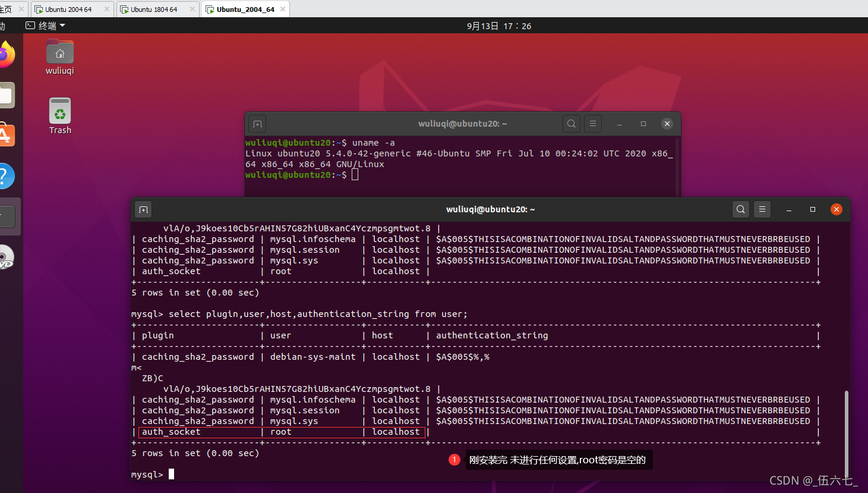Click front terminal title 'wuliuqi@ubuntu20: ~'
Image resolution: width=868 pixels, height=493 pixels.
[x=491, y=209]
